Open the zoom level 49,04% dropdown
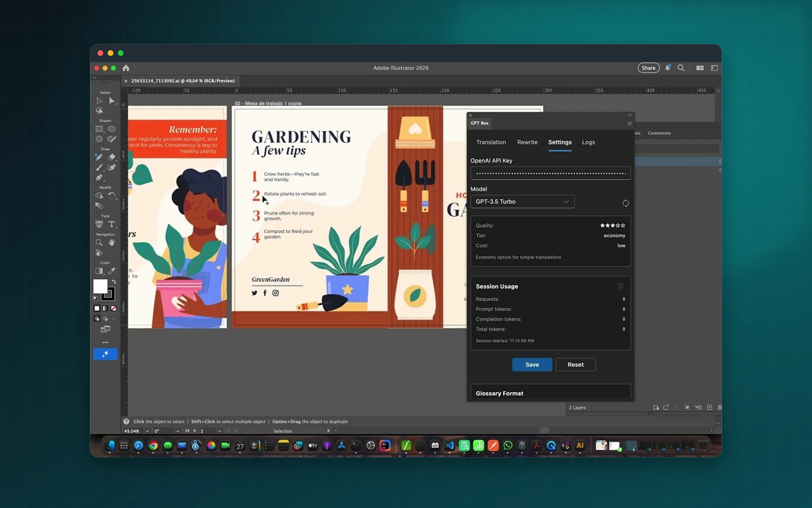Viewport: 812px width, 508px height. [x=147, y=431]
